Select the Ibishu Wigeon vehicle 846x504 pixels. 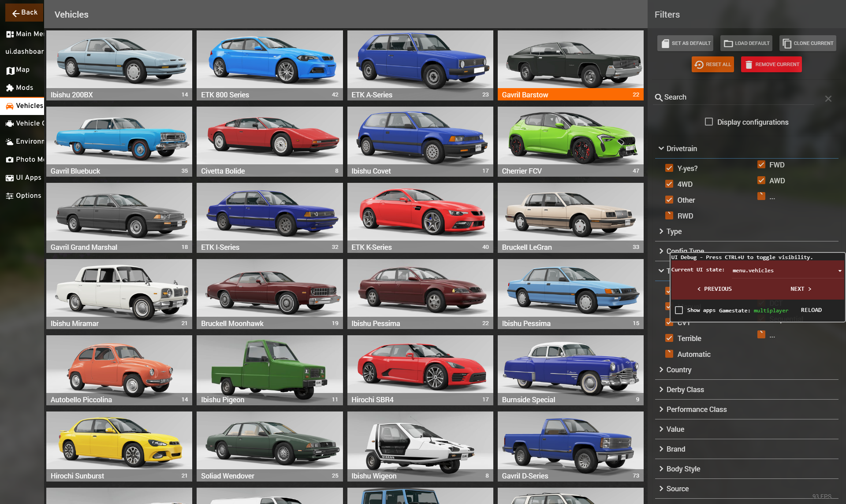coord(420,446)
